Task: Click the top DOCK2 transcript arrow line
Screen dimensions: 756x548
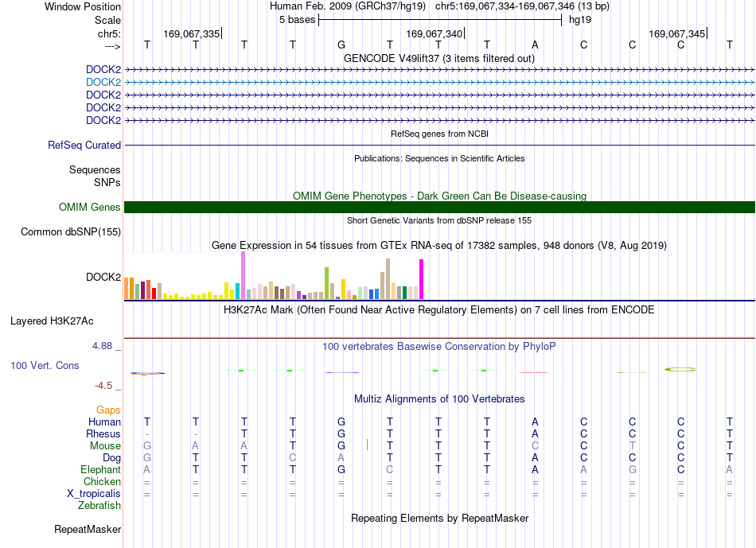Action: pyautogui.click(x=440, y=70)
